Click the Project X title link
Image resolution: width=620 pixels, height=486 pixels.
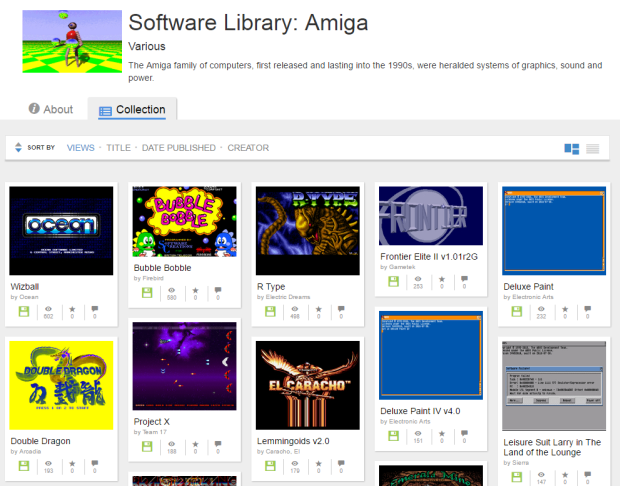[151, 422]
